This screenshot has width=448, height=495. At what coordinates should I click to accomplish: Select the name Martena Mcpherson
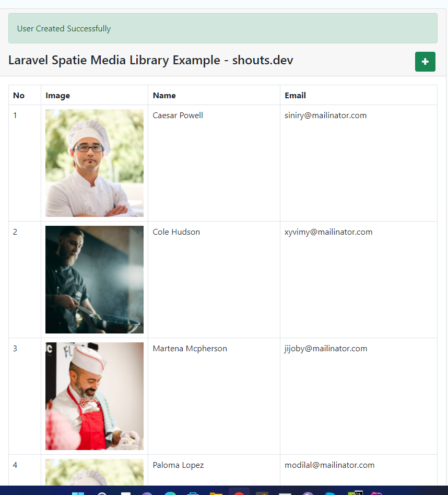pyautogui.click(x=190, y=349)
